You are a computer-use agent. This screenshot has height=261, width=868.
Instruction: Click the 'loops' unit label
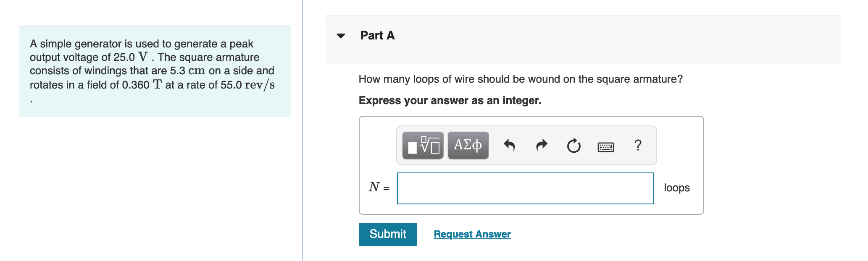[x=677, y=188]
